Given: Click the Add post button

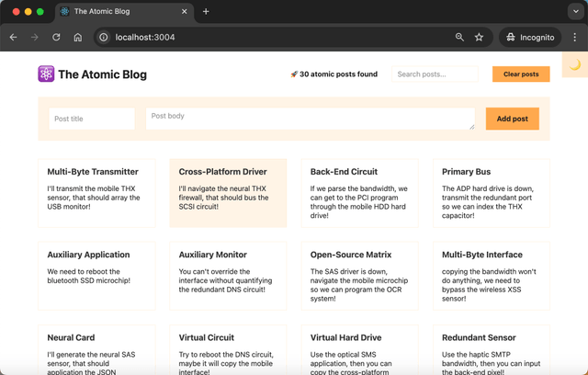Looking at the screenshot, I should tap(512, 119).
